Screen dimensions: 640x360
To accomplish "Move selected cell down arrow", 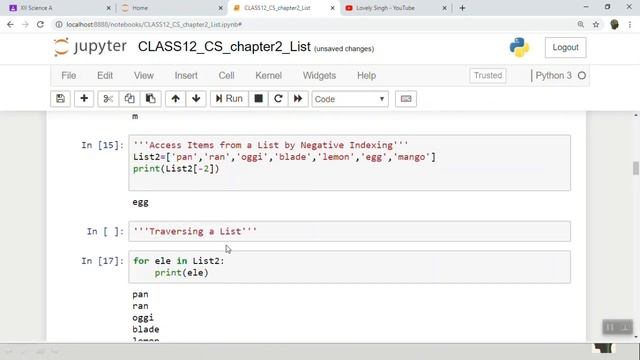I will click(196, 99).
